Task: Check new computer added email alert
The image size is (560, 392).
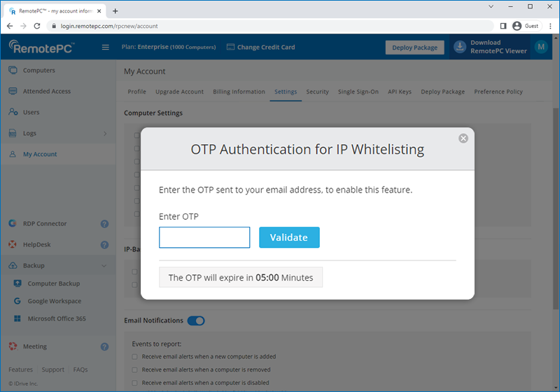Action: point(134,357)
